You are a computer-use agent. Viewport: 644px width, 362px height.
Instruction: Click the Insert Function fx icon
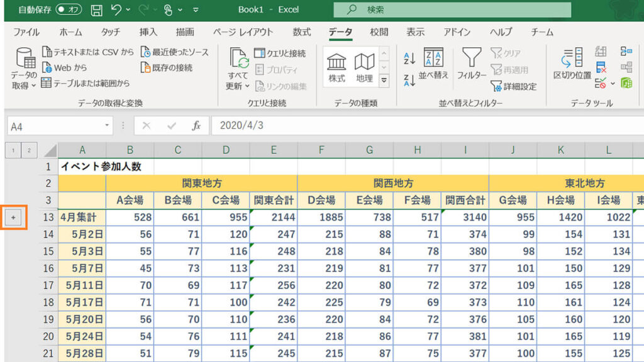[x=196, y=126]
